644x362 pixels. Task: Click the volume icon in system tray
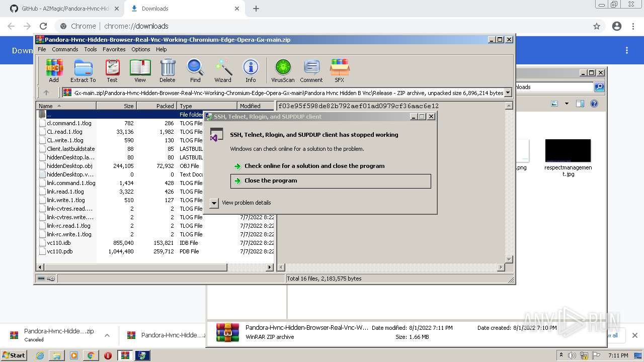coord(572,355)
